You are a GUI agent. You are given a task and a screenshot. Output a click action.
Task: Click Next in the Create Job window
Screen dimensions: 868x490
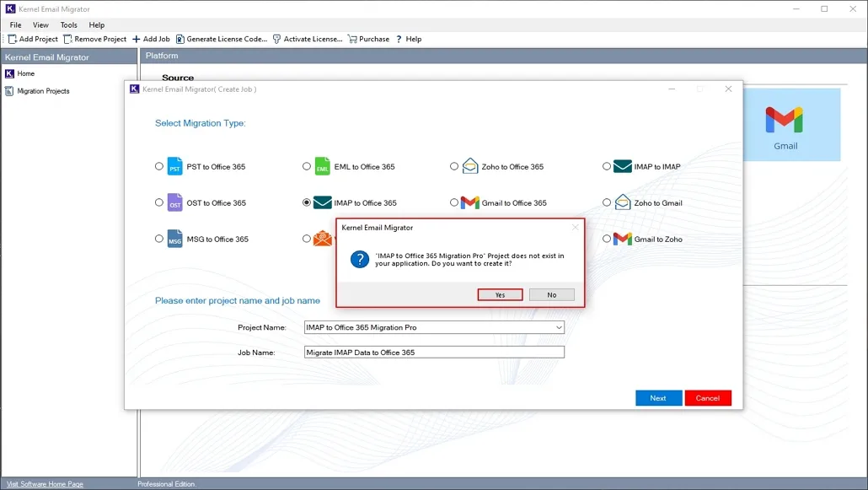point(658,397)
